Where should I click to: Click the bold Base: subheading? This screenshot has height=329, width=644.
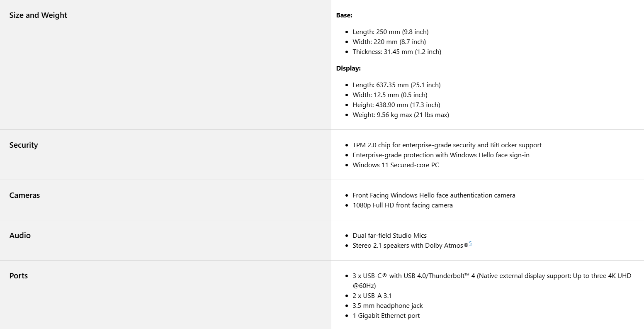pos(344,15)
